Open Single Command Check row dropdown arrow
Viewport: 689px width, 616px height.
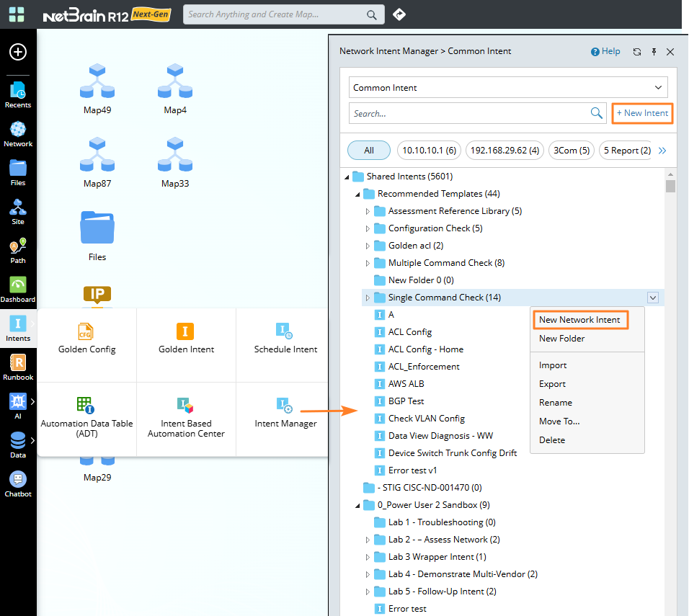pyautogui.click(x=653, y=298)
